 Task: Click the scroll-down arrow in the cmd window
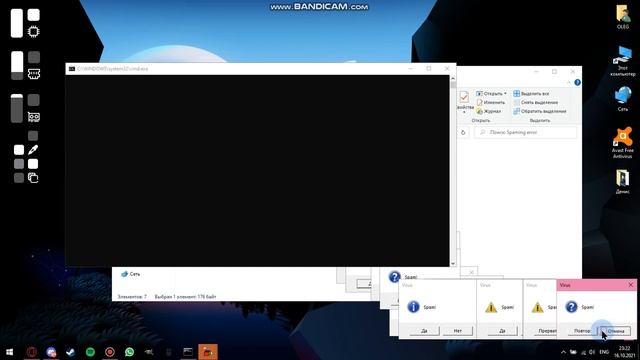(453, 264)
